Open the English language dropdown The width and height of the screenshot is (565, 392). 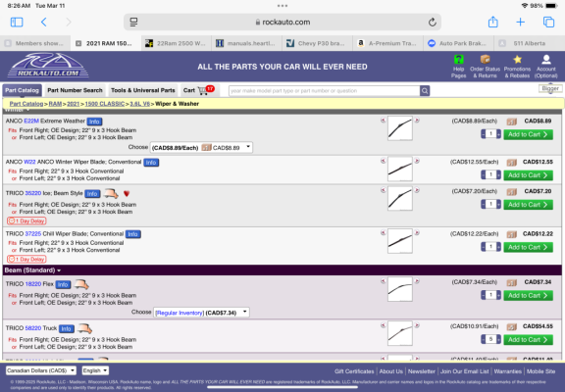click(x=95, y=370)
